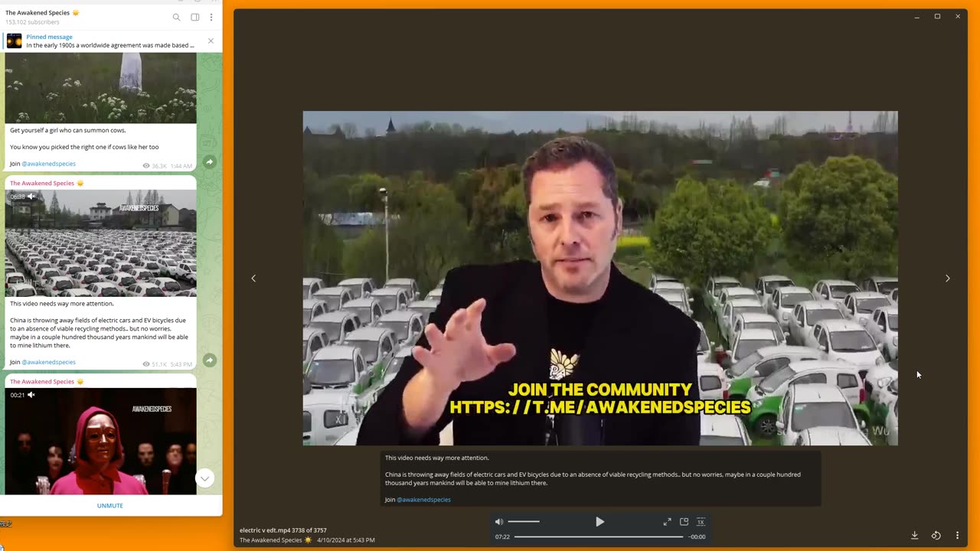Viewport: 980px width, 551px height.
Task: Toggle the channel side panel icon
Action: [195, 17]
